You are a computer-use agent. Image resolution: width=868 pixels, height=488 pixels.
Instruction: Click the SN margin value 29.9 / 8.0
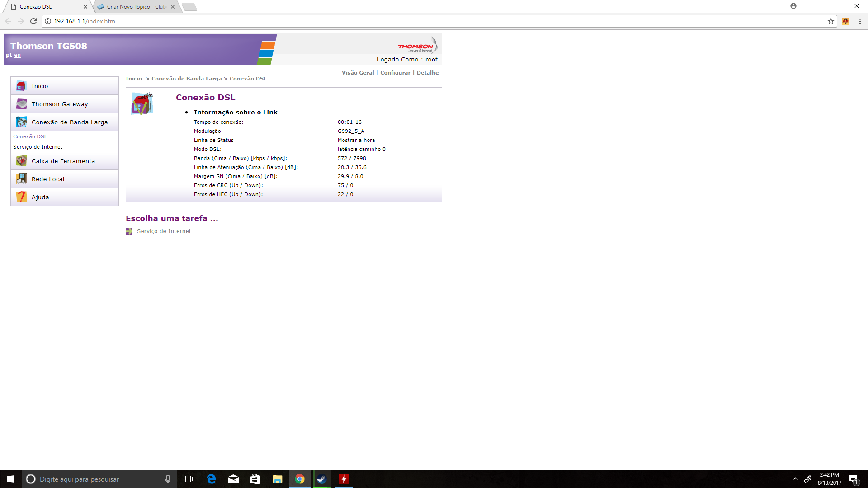[350, 176]
